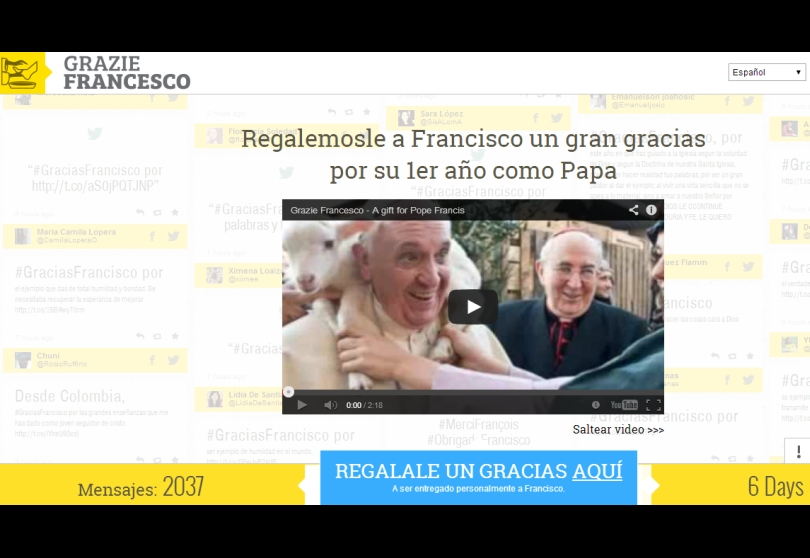Click the play icon in the video control bar
This screenshot has width=810, height=558.
coord(302,405)
